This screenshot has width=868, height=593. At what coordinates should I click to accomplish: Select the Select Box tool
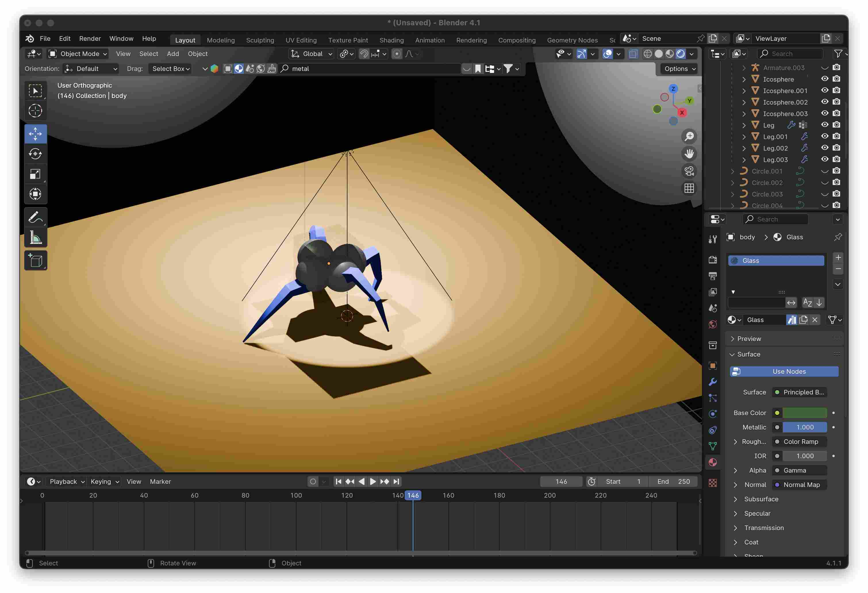coord(35,91)
